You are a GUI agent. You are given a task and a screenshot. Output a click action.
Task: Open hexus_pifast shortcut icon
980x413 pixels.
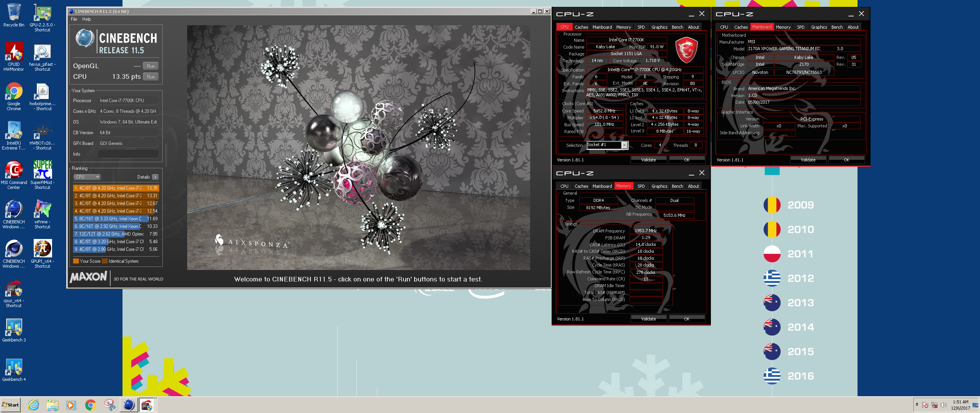(x=42, y=57)
